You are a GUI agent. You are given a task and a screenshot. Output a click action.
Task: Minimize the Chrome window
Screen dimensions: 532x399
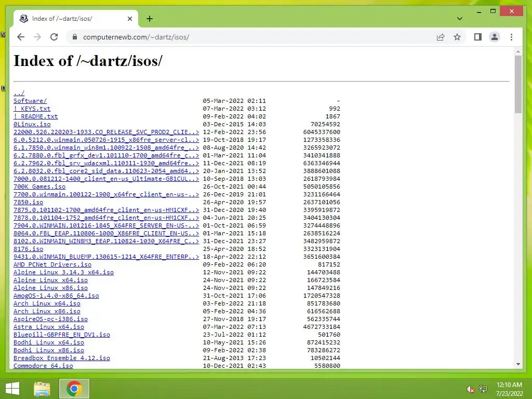pyautogui.click(x=478, y=12)
